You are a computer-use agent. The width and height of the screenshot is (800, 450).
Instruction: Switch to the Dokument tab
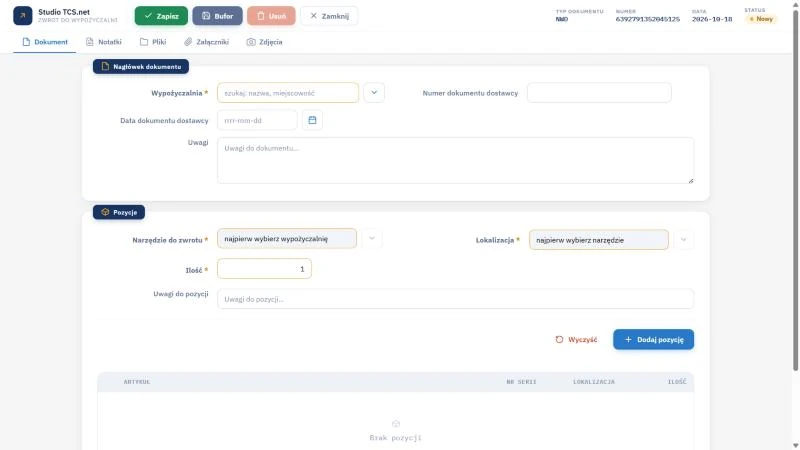tap(45, 42)
